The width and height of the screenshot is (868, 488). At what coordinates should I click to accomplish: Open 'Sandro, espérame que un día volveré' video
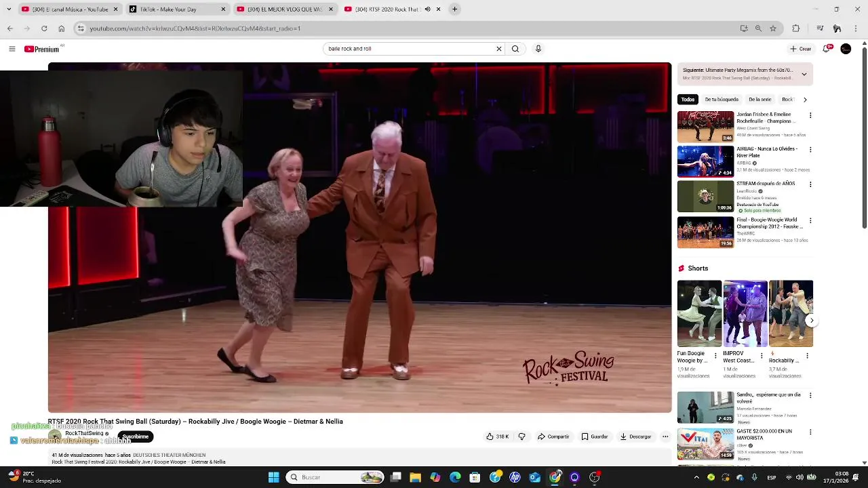(x=705, y=407)
